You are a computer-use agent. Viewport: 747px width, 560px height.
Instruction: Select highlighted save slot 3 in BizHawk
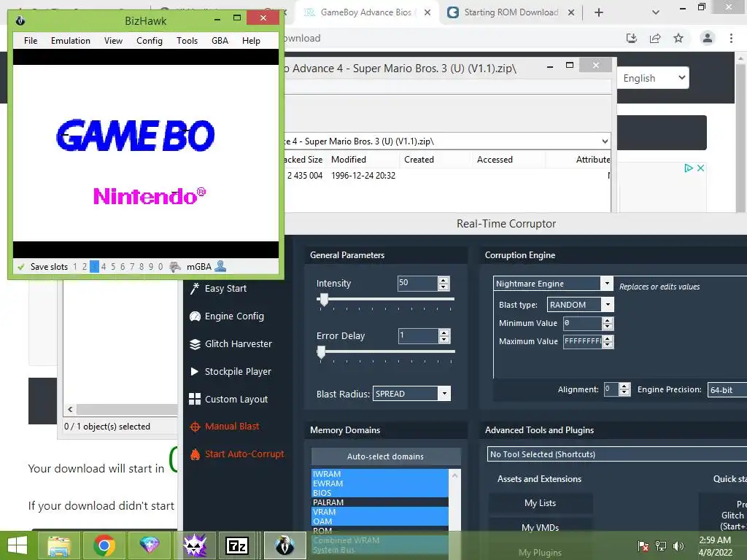(x=94, y=267)
